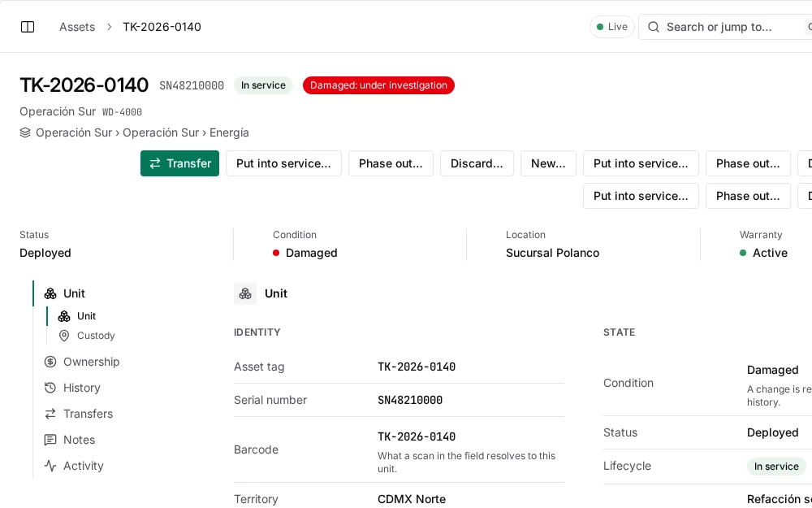812x508 pixels.
Task: Click the STATE section heading
Action: (620, 332)
